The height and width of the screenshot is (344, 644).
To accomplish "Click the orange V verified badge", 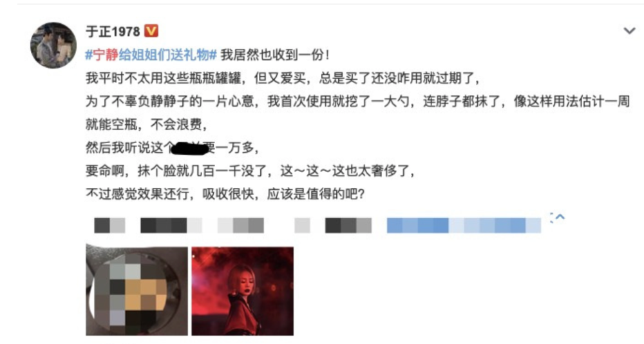I will click(x=151, y=31).
